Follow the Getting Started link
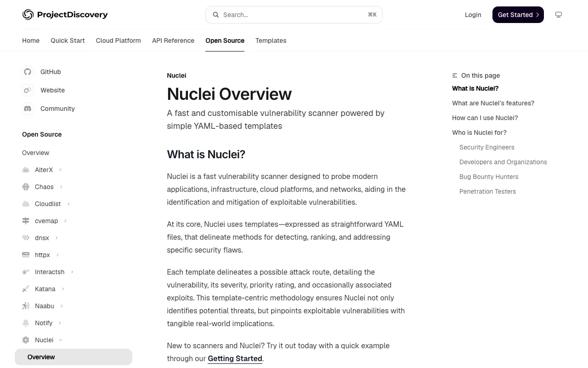 (x=235, y=358)
